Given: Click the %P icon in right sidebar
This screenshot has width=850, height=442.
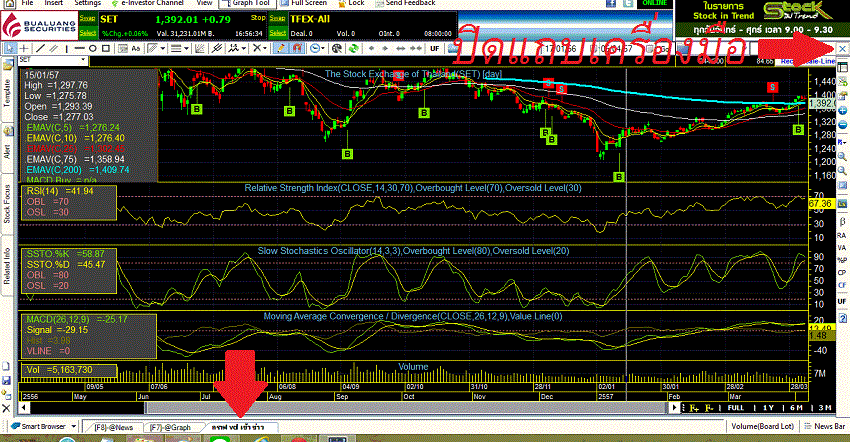Looking at the screenshot, I should (x=841, y=260).
